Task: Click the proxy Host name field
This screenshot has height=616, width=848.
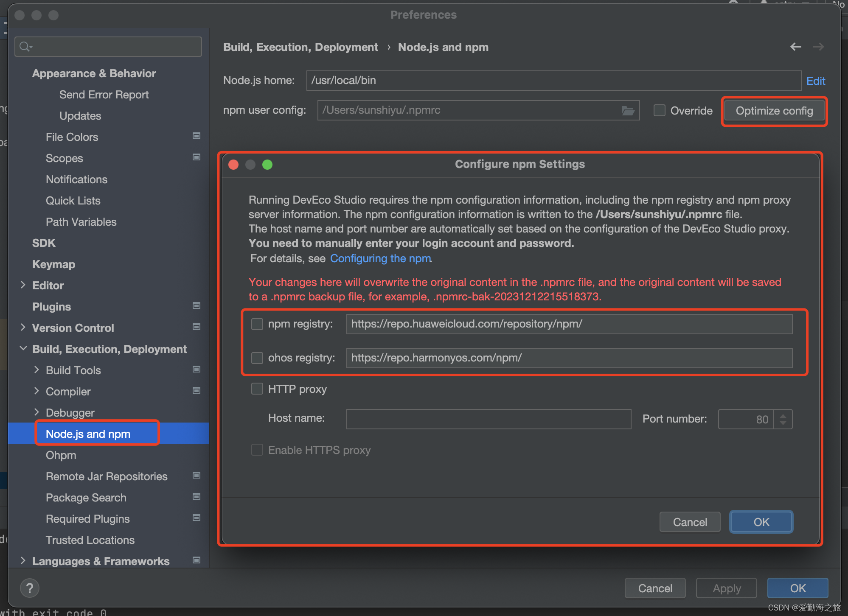Action: coord(489,419)
